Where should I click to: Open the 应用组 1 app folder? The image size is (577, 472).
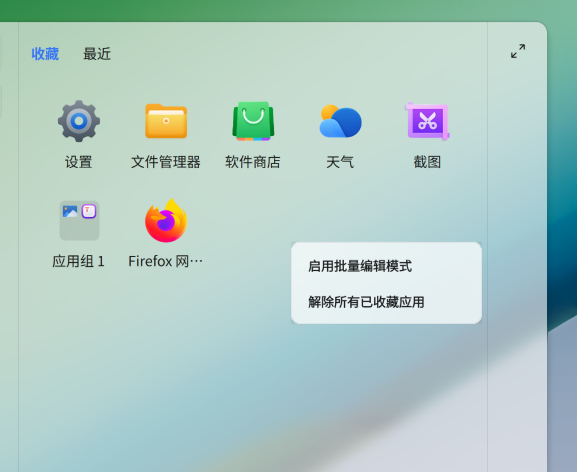(x=79, y=220)
